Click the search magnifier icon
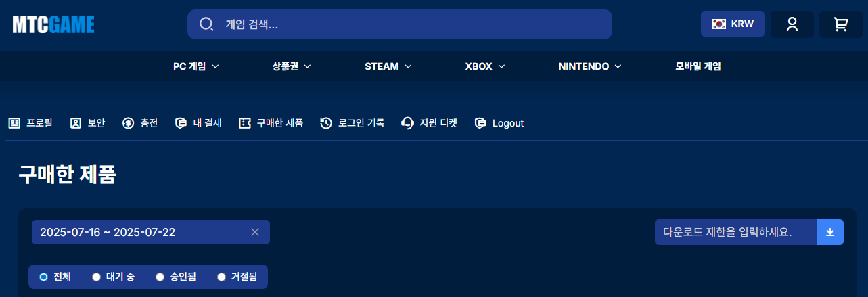 (206, 24)
